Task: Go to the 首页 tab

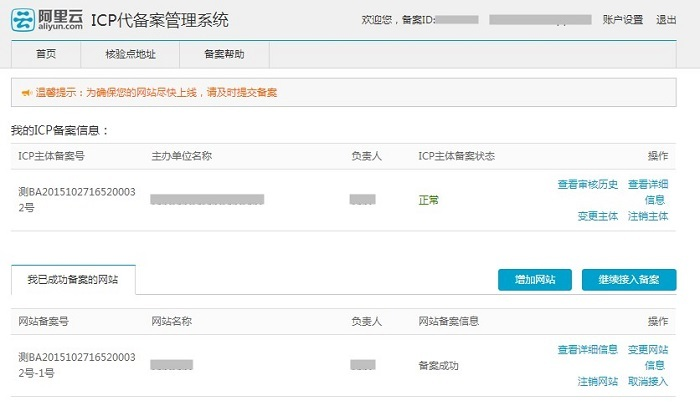Action: click(x=46, y=54)
